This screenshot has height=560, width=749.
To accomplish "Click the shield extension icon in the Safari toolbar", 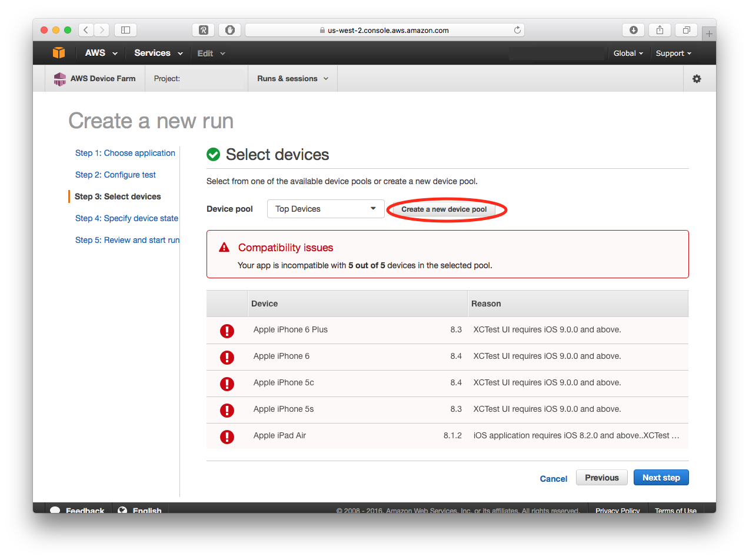I will coord(229,30).
